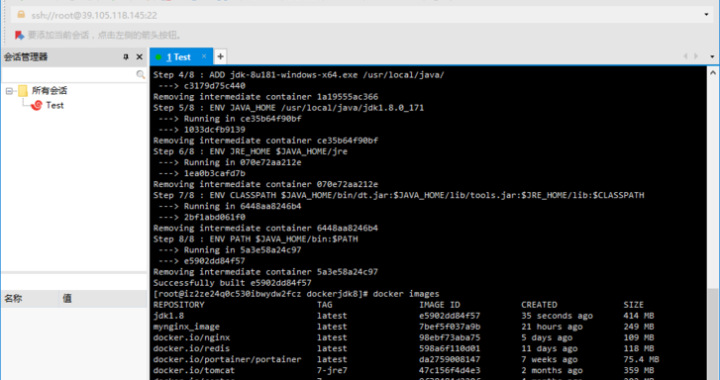Click the tab scroll left arrow
Screen dimensions: 720x380
pyautogui.click(x=686, y=56)
